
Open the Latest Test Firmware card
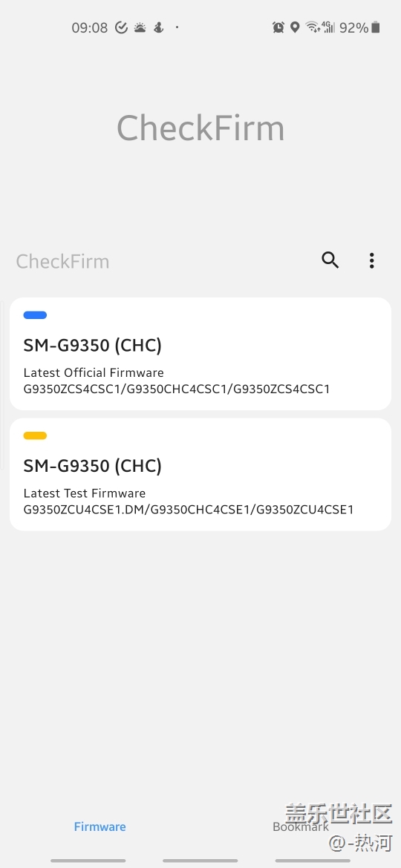pyautogui.click(x=200, y=474)
